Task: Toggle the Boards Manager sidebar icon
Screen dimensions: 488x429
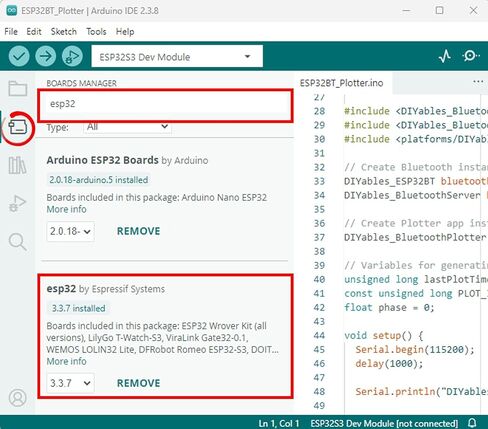Action: (x=18, y=128)
